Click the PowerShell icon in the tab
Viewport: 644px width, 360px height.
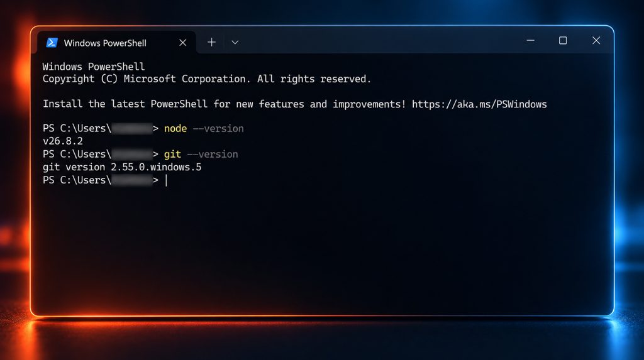[x=52, y=43]
